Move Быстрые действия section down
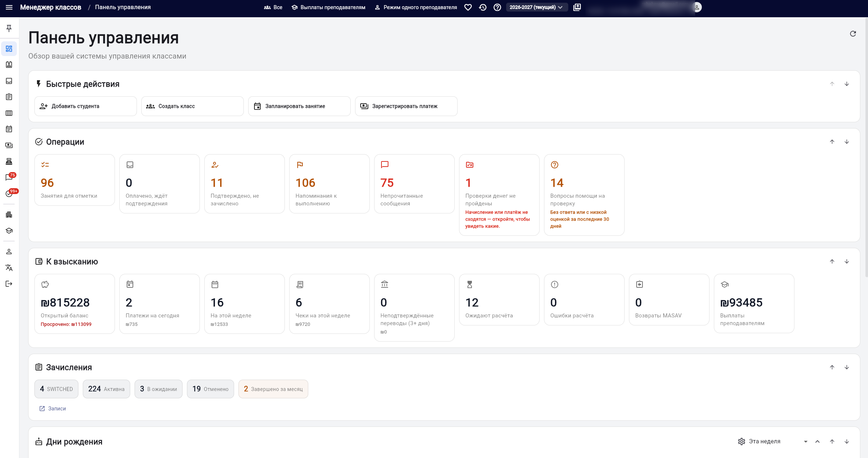The width and height of the screenshot is (868, 458). [847, 84]
